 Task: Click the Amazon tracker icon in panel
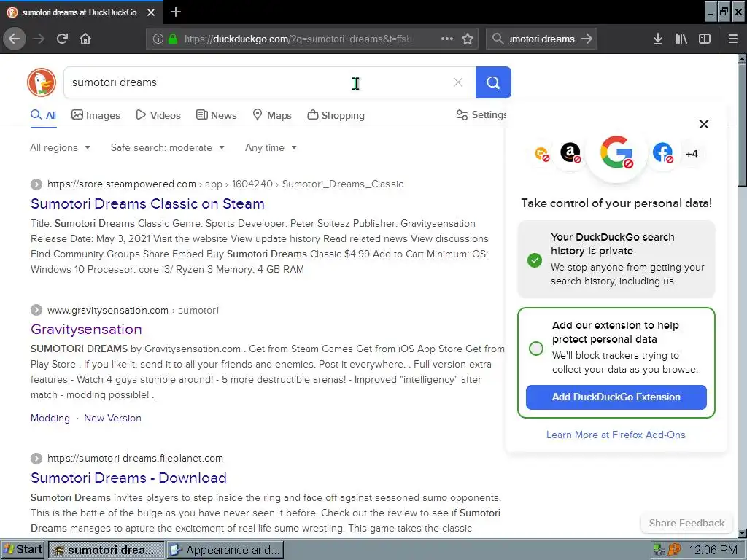point(570,153)
